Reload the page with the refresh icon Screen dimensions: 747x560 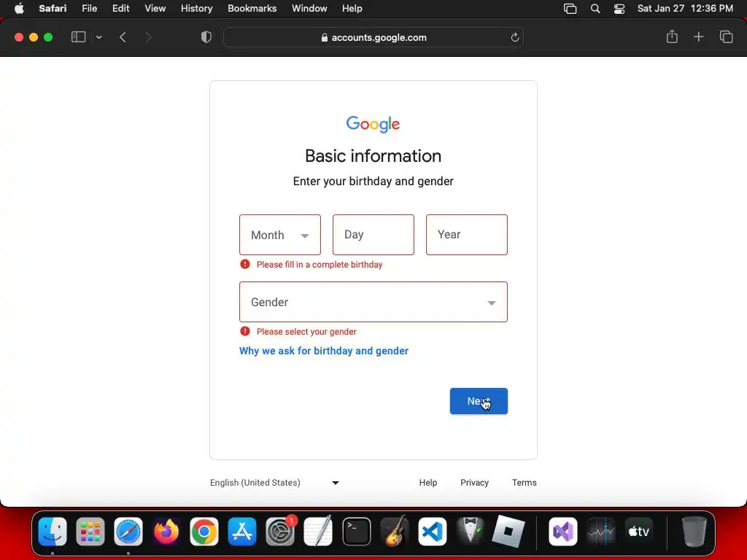pos(514,37)
